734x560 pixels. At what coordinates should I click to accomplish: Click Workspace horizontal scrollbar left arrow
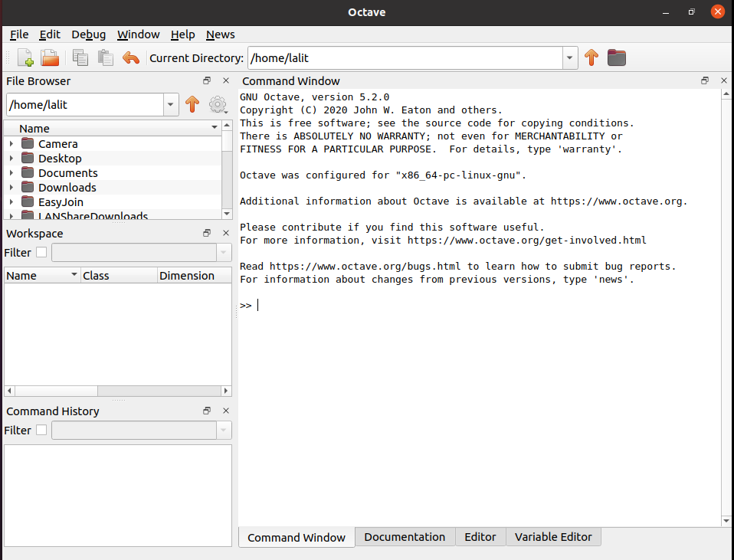coord(9,391)
